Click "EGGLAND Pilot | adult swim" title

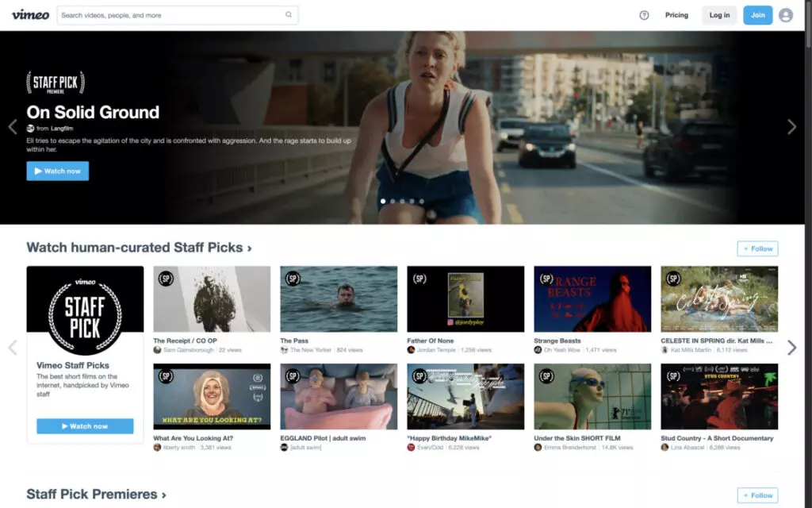[x=323, y=438]
